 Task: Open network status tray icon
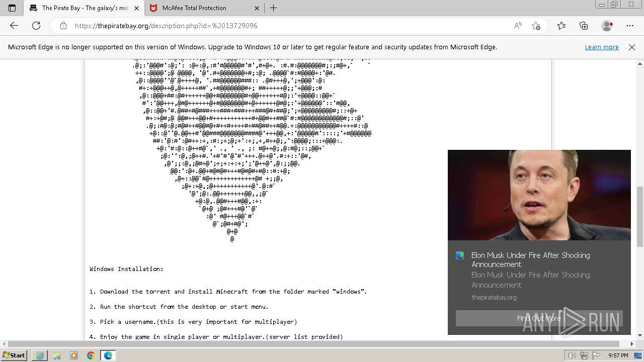coord(584,355)
